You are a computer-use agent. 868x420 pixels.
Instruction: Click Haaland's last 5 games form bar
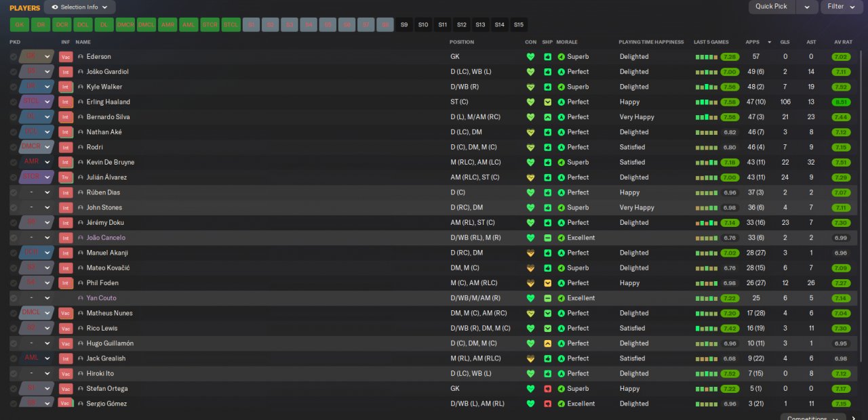point(707,102)
